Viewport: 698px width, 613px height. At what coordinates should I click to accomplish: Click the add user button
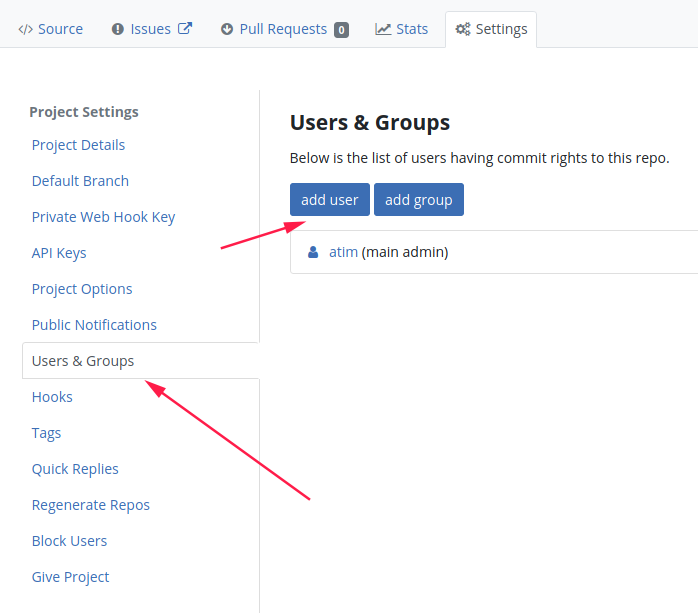tap(330, 199)
